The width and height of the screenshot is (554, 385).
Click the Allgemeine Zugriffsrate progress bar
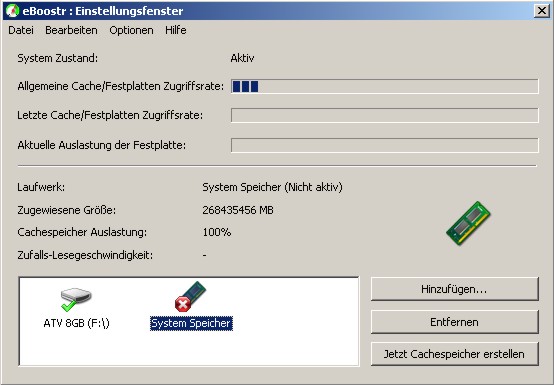pos(385,86)
